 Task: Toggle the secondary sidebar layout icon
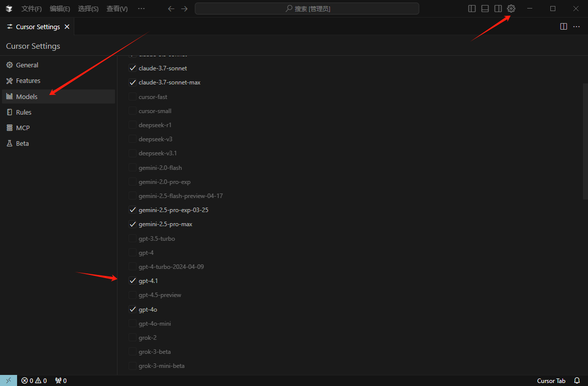point(498,9)
